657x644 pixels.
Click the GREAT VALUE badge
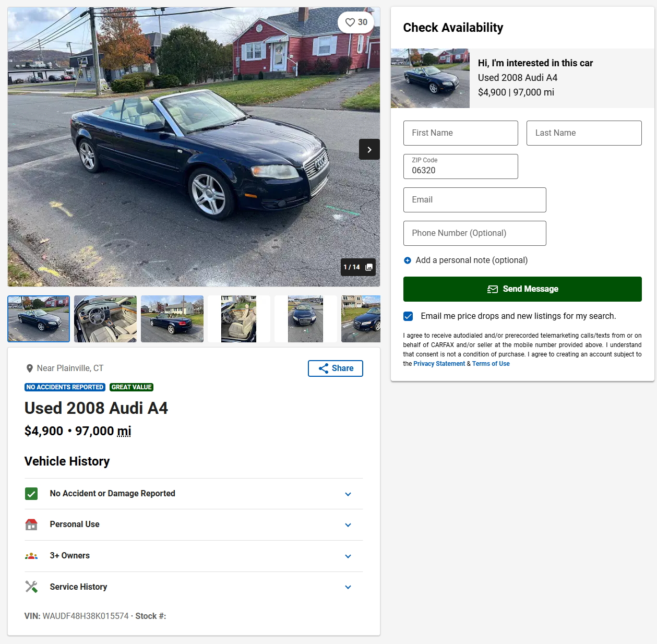pos(132,387)
